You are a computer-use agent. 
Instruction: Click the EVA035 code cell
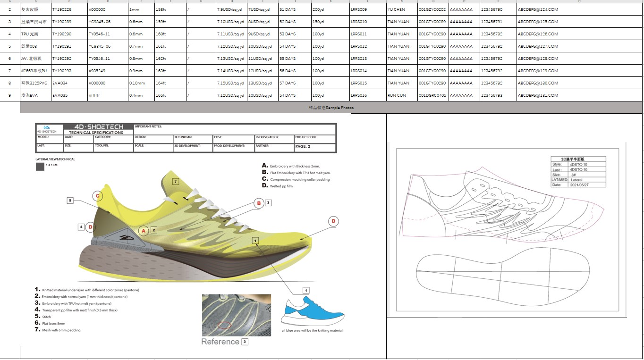(69, 95)
